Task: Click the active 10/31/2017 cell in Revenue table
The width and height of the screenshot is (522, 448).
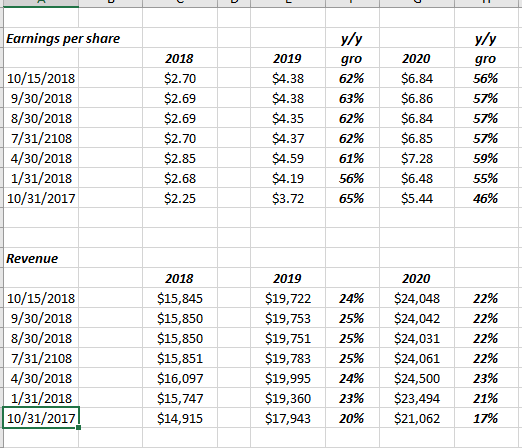Action: tap(41, 418)
